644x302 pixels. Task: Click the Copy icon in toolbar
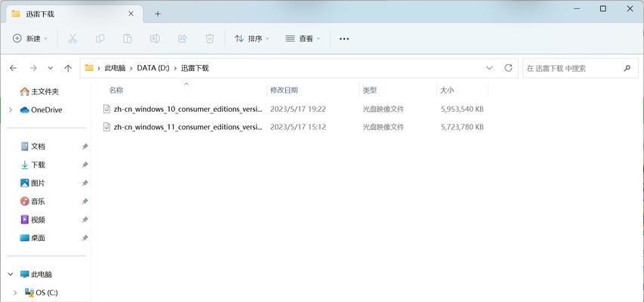coord(100,39)
